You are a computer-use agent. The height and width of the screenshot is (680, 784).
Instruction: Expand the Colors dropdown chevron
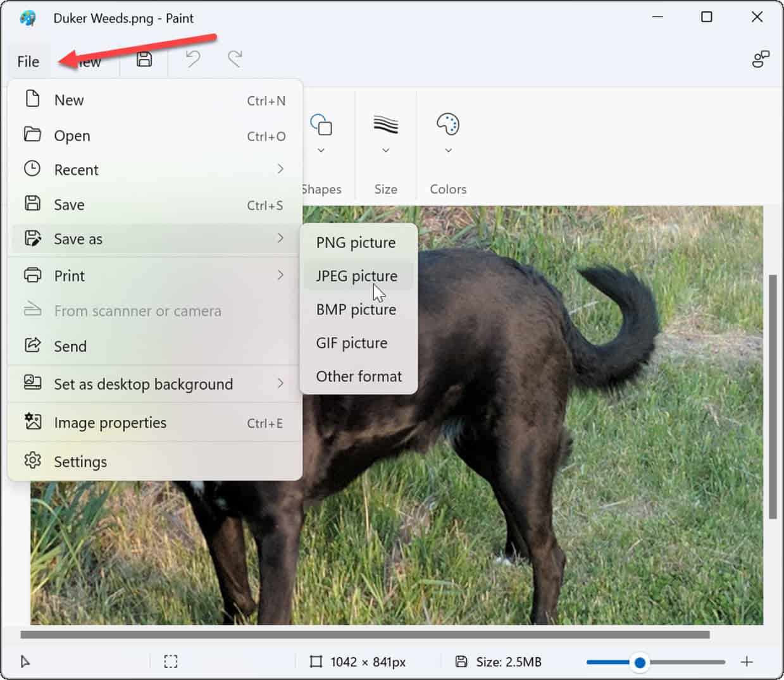click(x=448, y=151)
